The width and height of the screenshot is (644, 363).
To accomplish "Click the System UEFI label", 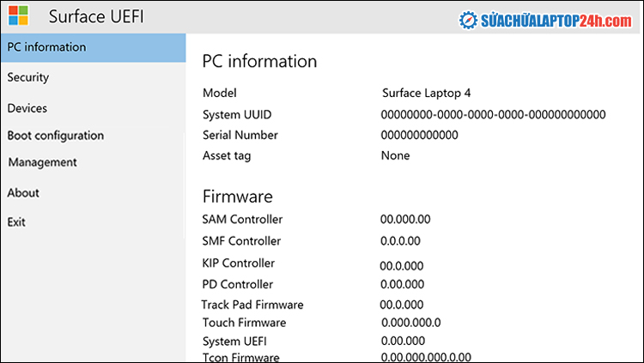I will 234,342.
